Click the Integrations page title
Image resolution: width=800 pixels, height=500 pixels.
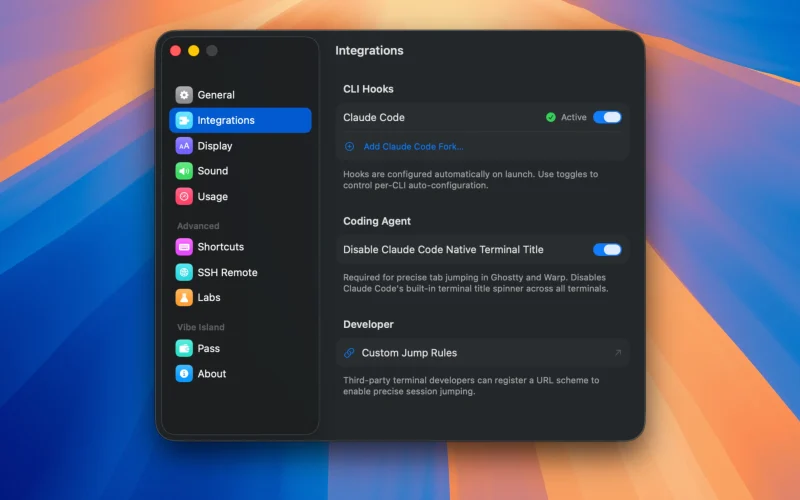(369, 51)
